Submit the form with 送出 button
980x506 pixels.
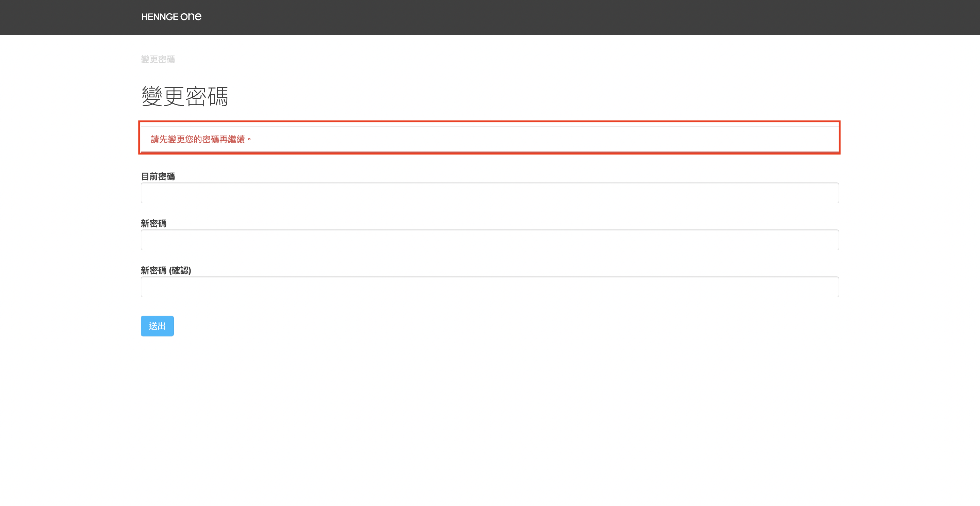point(157,326)
